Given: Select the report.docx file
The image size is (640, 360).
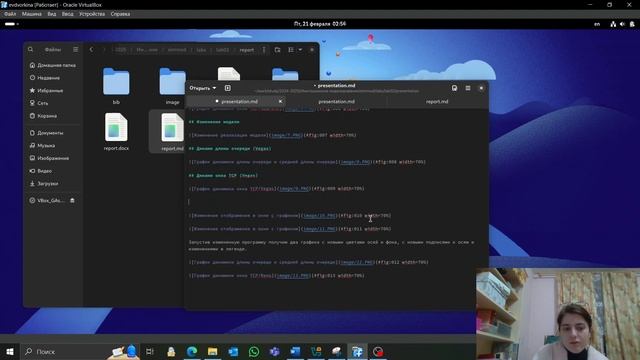Looking at the screenshot, I should [x=116, y=132].
